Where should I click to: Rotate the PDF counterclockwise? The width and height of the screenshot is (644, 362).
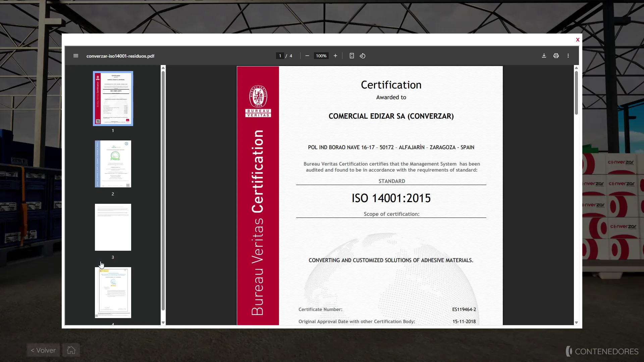click(x=363, y=56)
